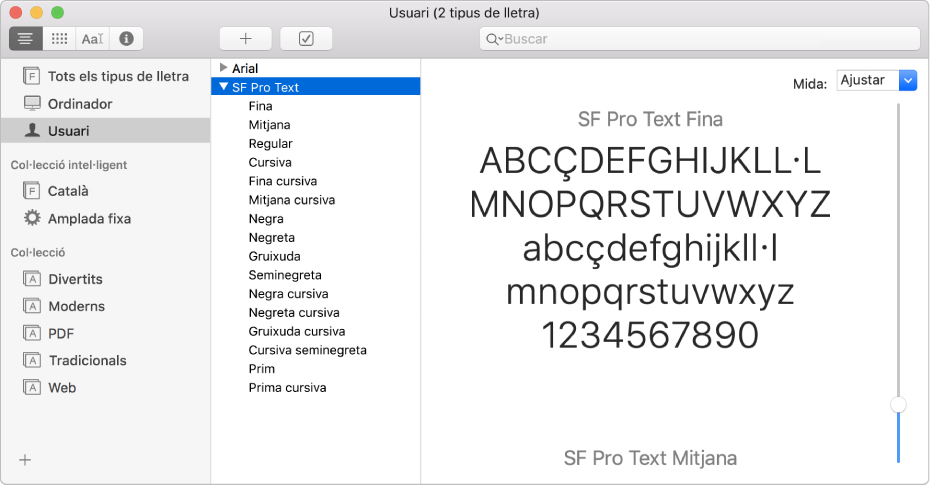Select 'Tots els tipus de lletra' collection
The image size is (934, 487).
pyautogui.click(x=105, y=76)
